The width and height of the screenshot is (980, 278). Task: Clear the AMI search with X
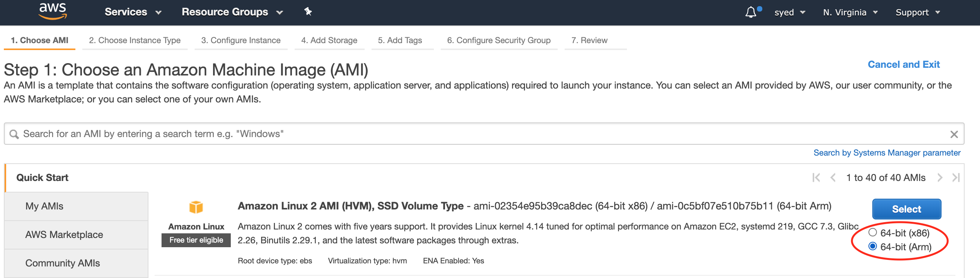(x=954, y=134)
